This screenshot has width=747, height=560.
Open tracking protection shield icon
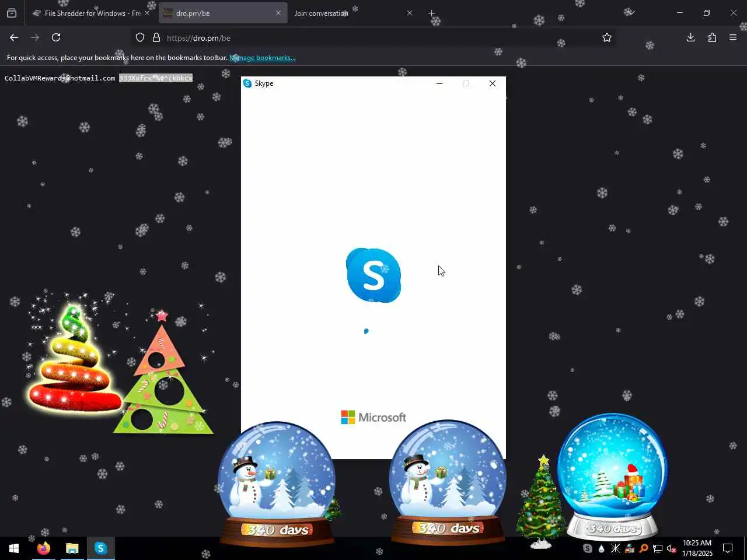[x=140, y=38]
